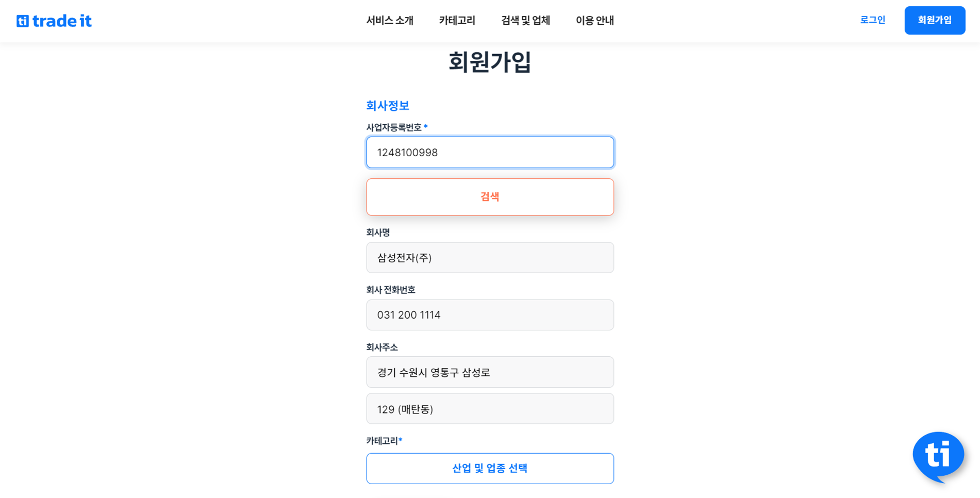Click the 회사정보 section title
Screen dimensions: 980x498
pyautogui.click(x=388, y=106)
